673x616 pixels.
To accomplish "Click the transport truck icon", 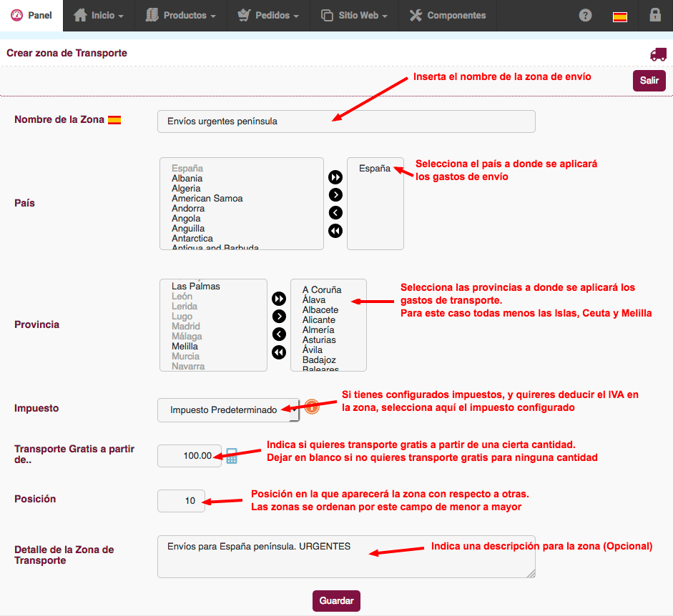I will (x=657, y=54).
